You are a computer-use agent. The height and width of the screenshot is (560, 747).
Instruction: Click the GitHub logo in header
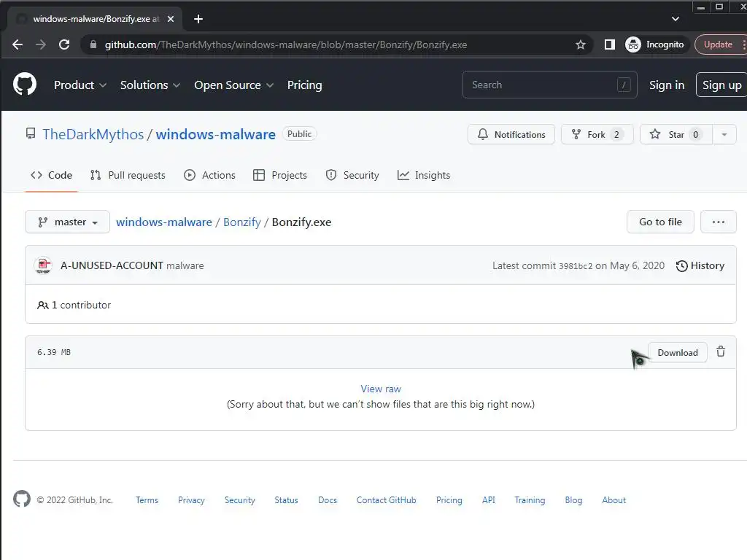[24, 85]
